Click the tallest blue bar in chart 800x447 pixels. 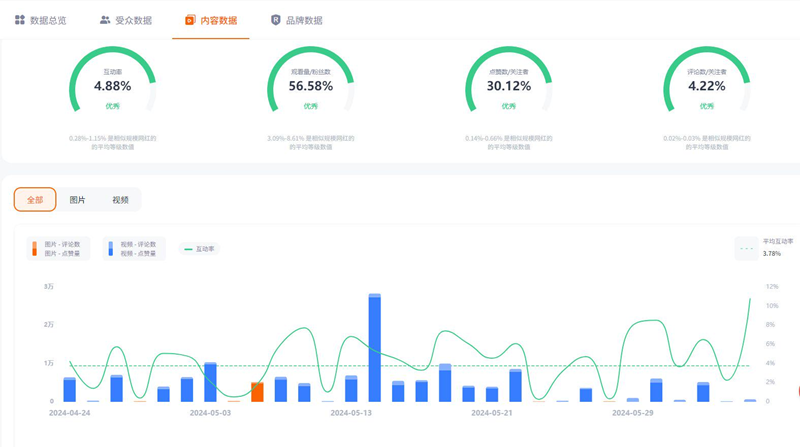(375, 348)
